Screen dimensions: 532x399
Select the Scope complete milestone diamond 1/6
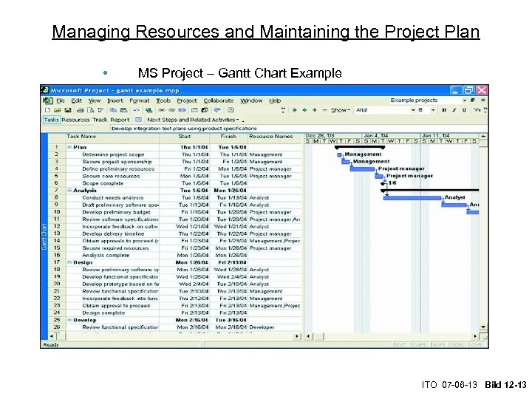tap(383, 183)
